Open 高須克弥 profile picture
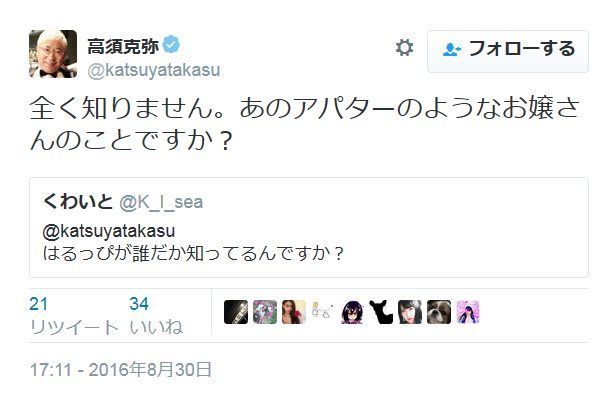 53,54
